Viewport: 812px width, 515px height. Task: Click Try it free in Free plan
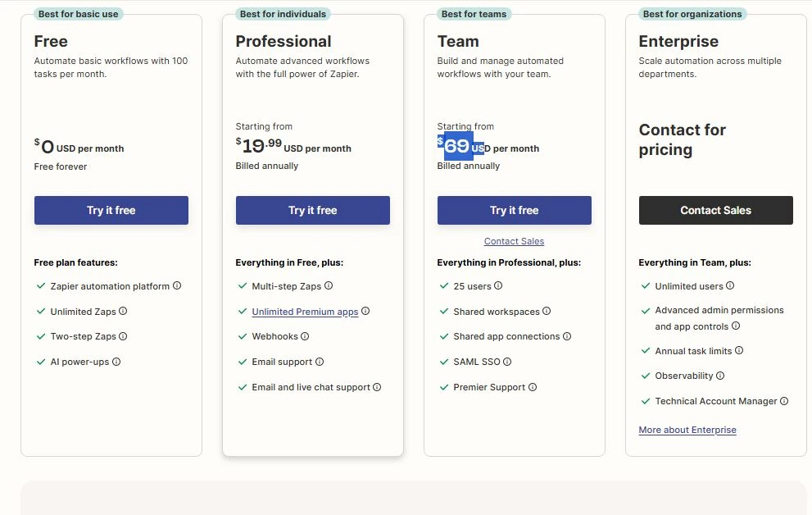111,210
